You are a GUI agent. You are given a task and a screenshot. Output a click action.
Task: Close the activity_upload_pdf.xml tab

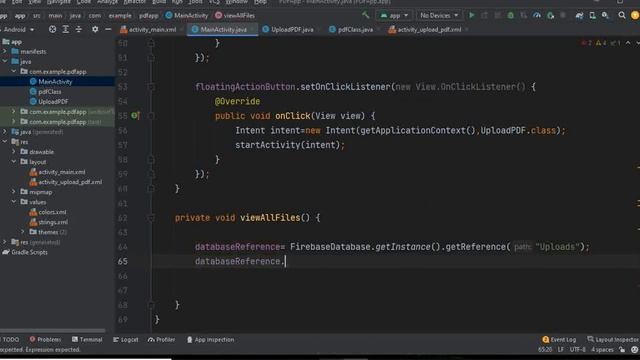coord(467,29)
